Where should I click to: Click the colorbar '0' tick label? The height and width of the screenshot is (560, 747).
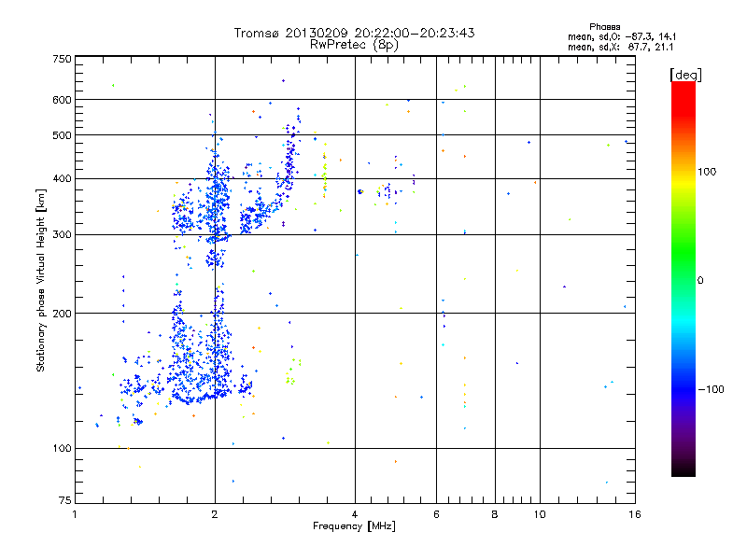[x=700, y=281]
